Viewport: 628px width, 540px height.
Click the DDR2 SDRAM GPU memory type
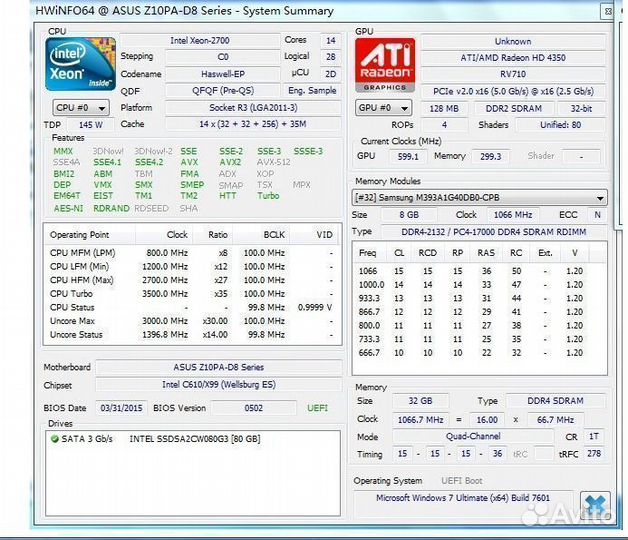pos(513,108)
